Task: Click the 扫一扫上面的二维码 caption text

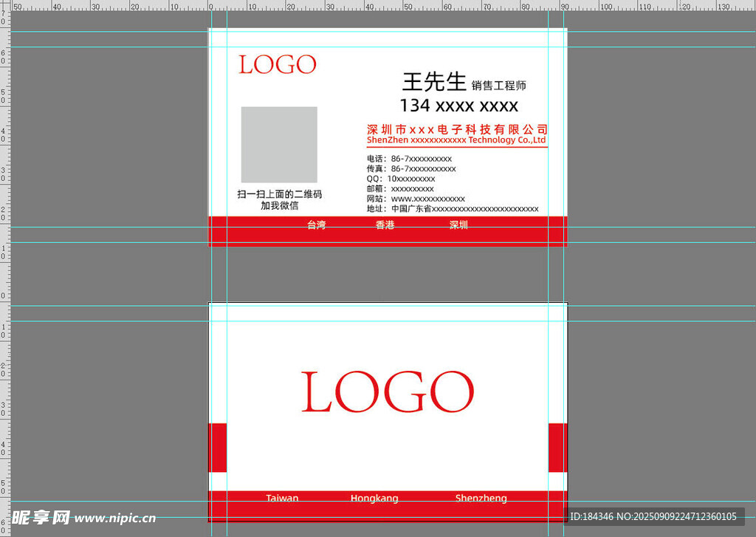Action: click(x=279, y=194)
